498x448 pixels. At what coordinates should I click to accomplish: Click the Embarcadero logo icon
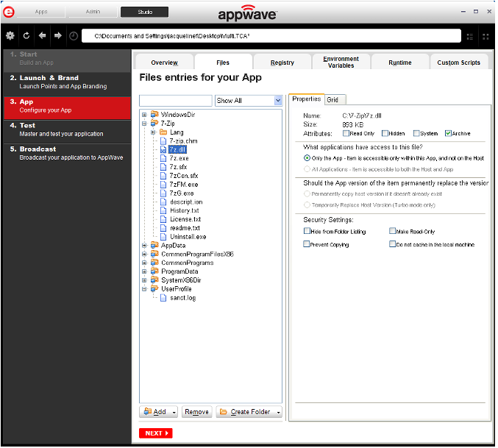pyautogui.click(x=8, y=12)
